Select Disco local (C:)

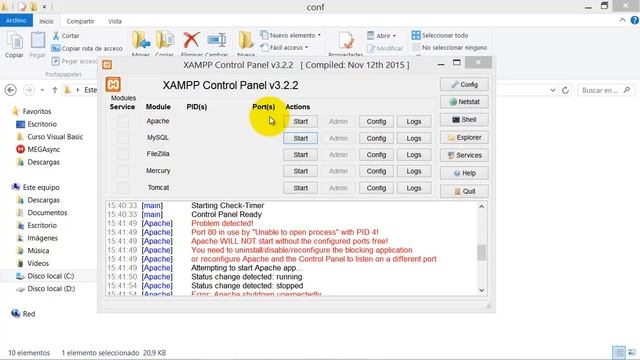pyautogui.click(x=45, y=276)
